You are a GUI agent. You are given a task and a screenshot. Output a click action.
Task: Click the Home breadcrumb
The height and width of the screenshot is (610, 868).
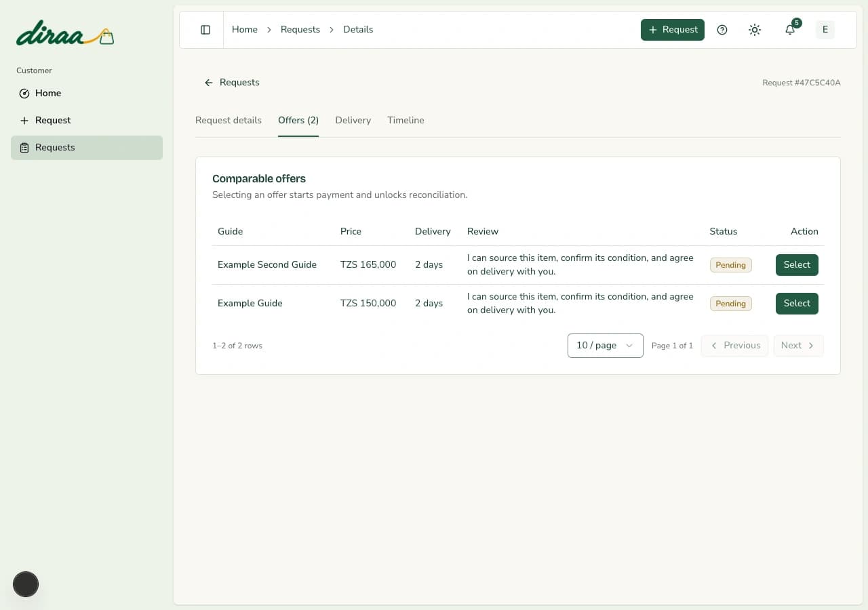[x=245, y=30]
